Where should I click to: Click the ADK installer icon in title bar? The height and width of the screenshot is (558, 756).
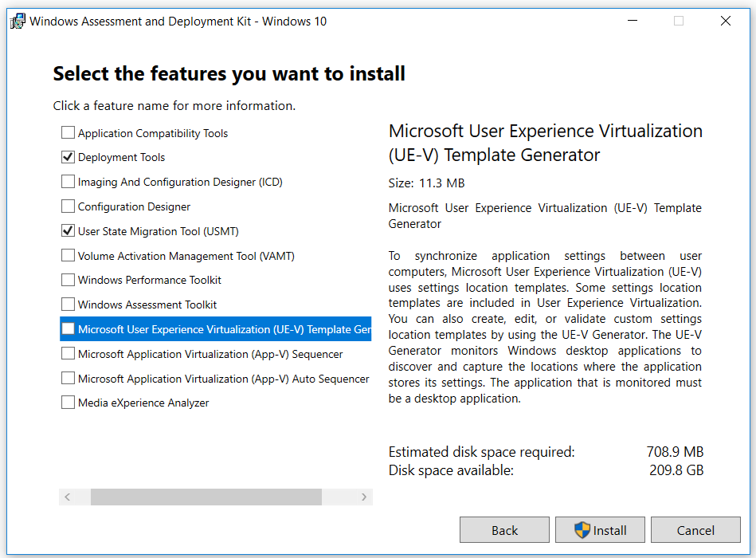point(18,22)
